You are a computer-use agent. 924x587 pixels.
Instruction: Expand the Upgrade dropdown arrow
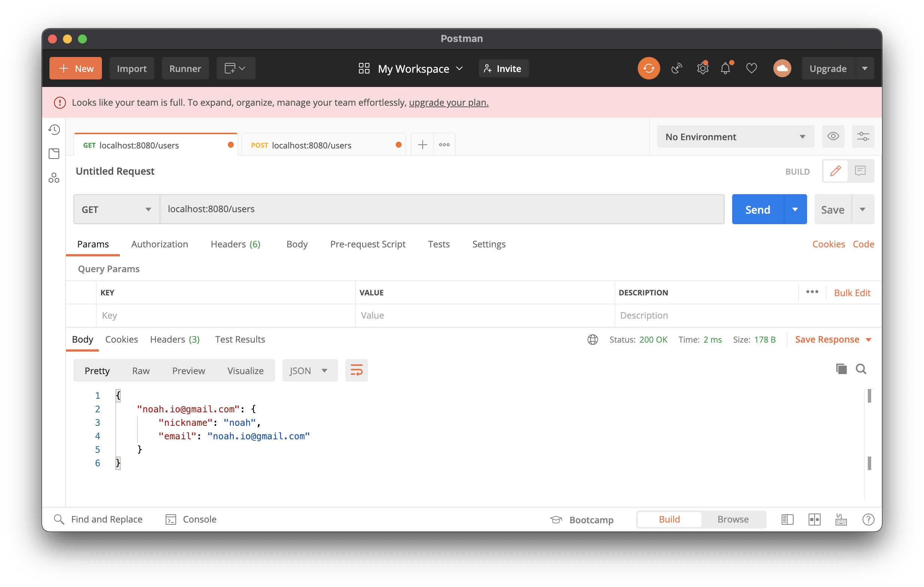tap(864, 68)
